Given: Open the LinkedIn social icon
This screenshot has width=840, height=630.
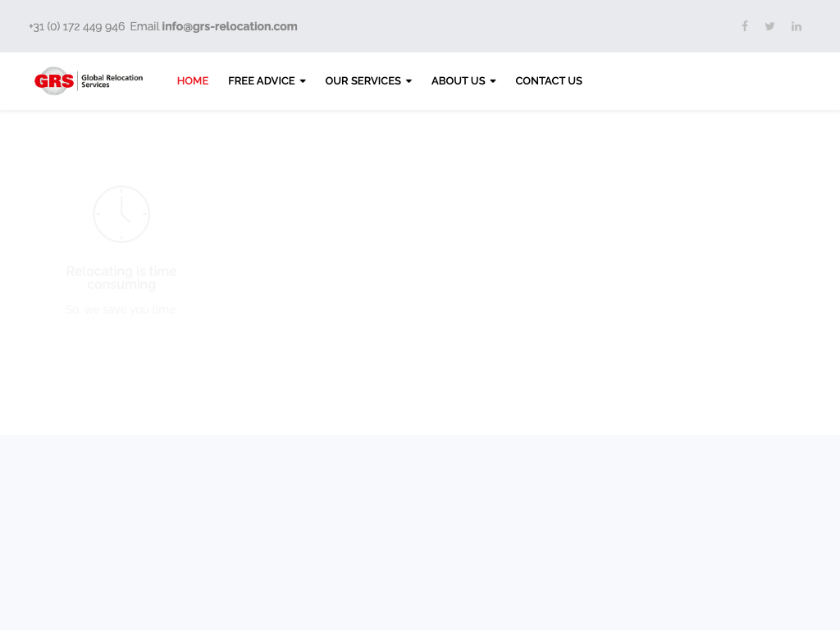Looking at the screenshot, I should (x=796, y=26).
